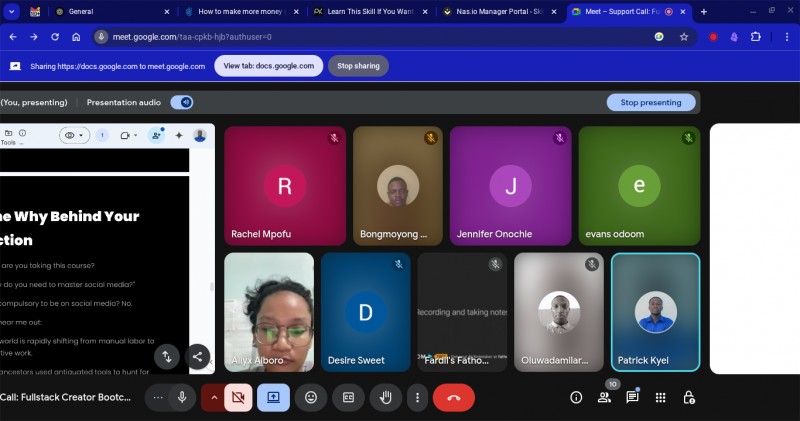Mute the microphone
Viewport: 800px width, 421px height.
coord(182,398)
